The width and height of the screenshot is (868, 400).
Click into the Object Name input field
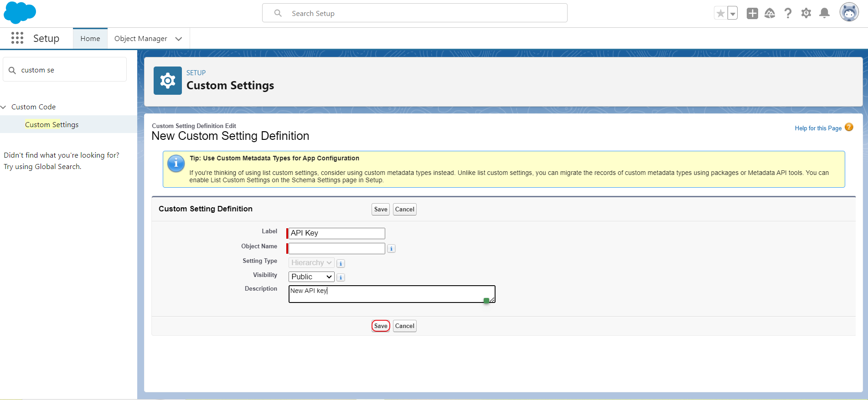[x=336, y=249]
